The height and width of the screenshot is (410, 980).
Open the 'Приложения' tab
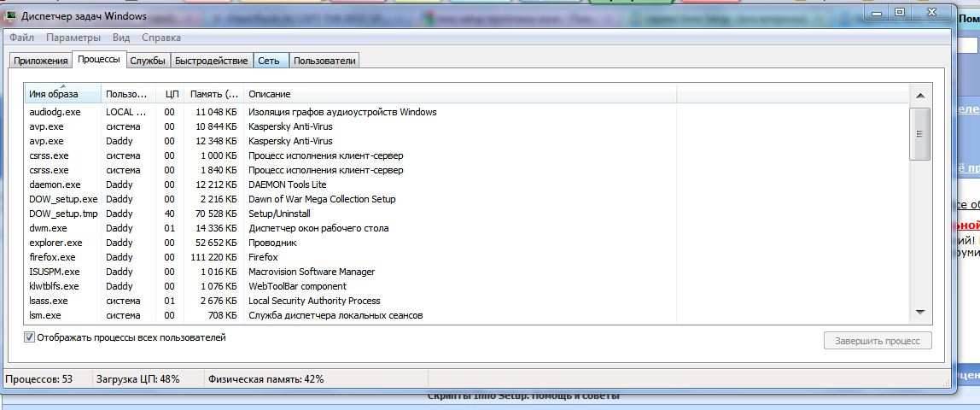click(x=40, y=61)
